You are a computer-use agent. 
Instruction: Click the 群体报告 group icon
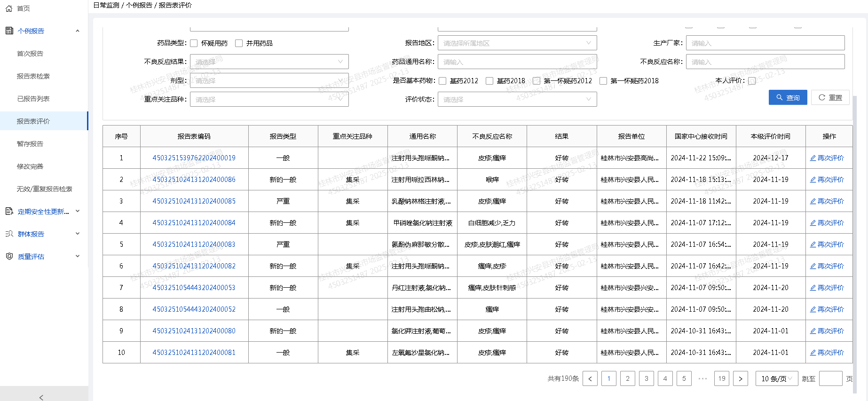tap(9, 234)
